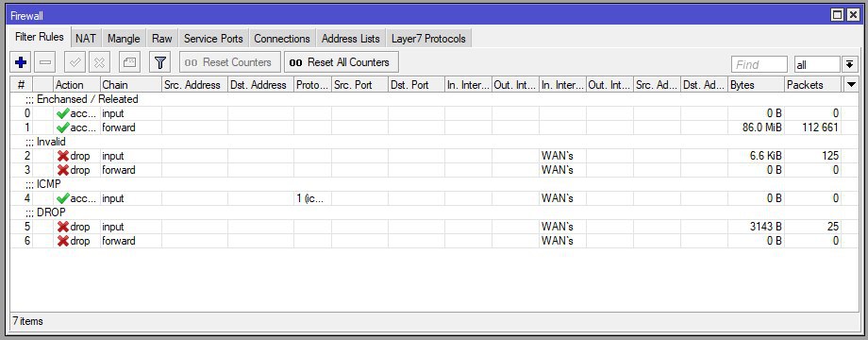Sort by the Action column header
868x340 pixels.
pos(76,85)
